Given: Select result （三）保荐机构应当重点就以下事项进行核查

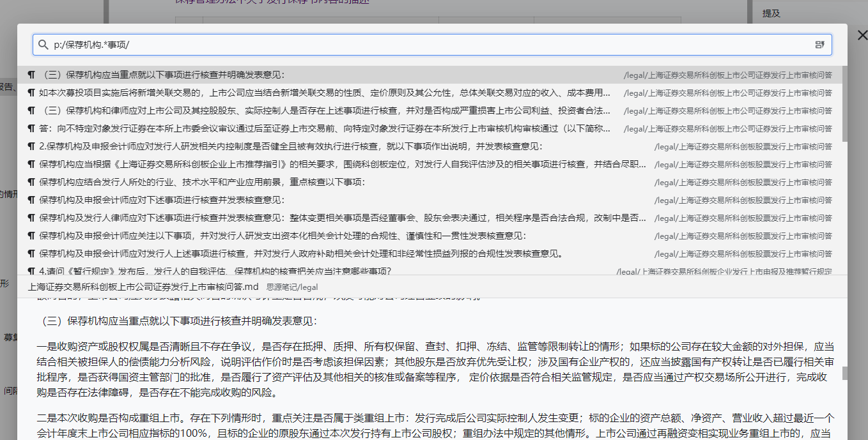Looking at the screenshot, I should click(x=430, y=75).
